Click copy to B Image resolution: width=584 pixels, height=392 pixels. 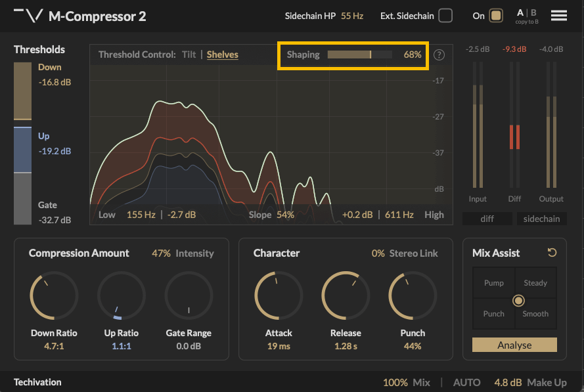click(x=527, y=22)
